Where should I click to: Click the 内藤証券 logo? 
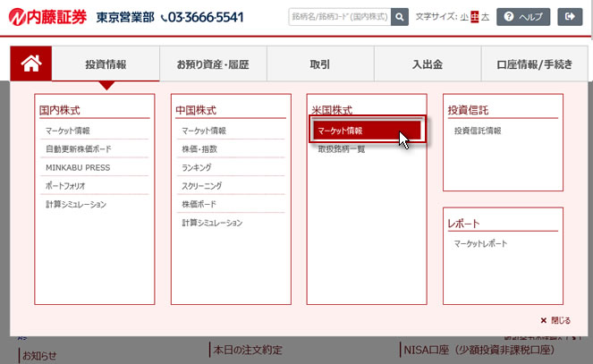pos(45,16)
